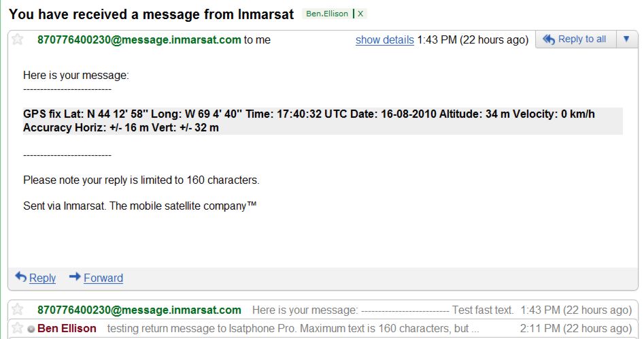Click the Forward link below the message
The height and width of the screenshot is (339, 644).
tap(103, 278)
